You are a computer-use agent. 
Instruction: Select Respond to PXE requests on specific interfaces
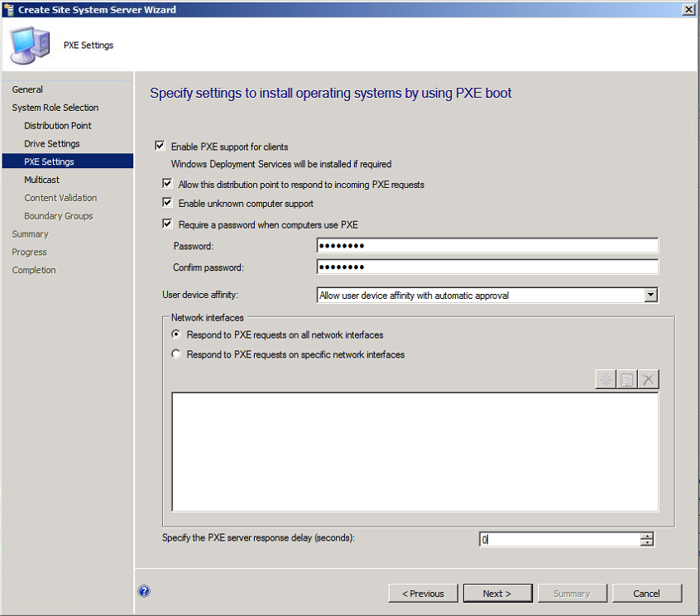(x=176, y=354)
